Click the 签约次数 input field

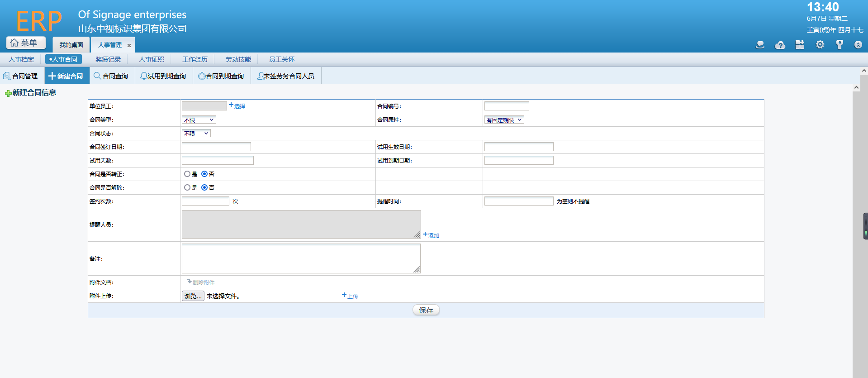[205, 201]
